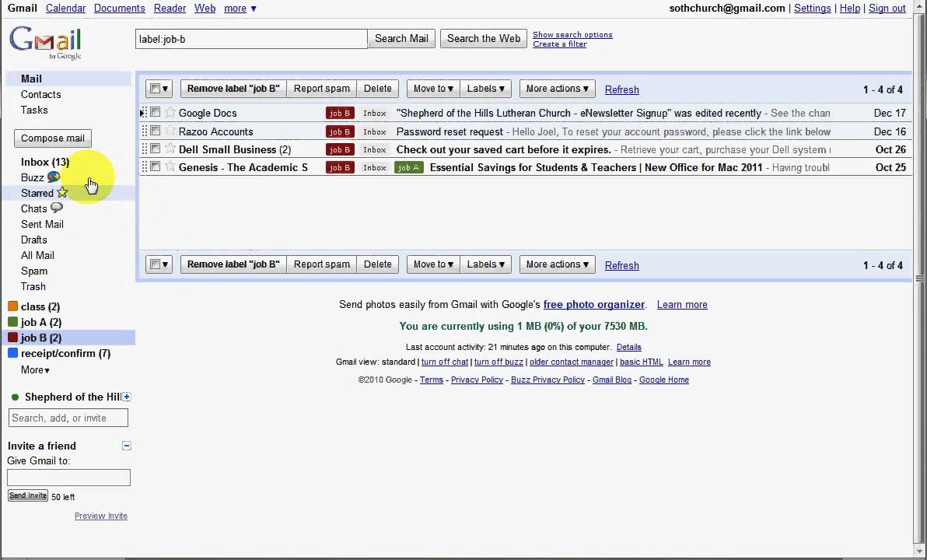Click the Gmail logo

pyautogui.click(x=45, y=42)
